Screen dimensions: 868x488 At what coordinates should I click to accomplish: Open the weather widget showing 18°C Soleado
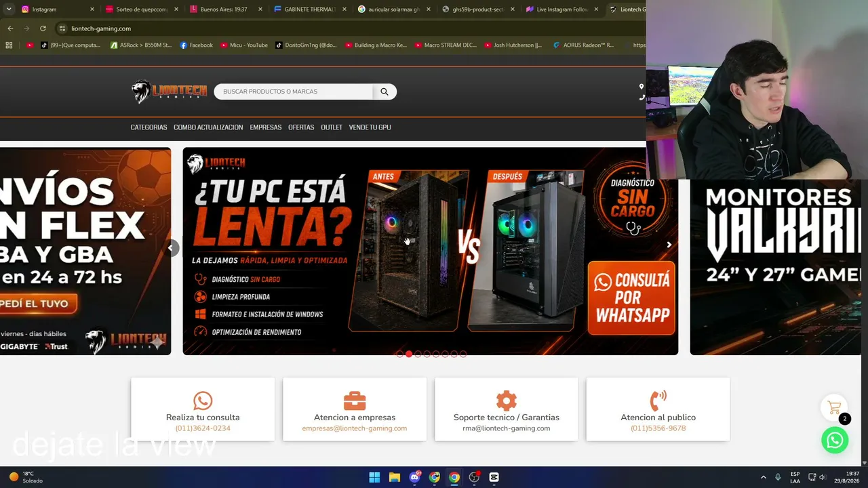pyautogui.click(x=26, y=477)
